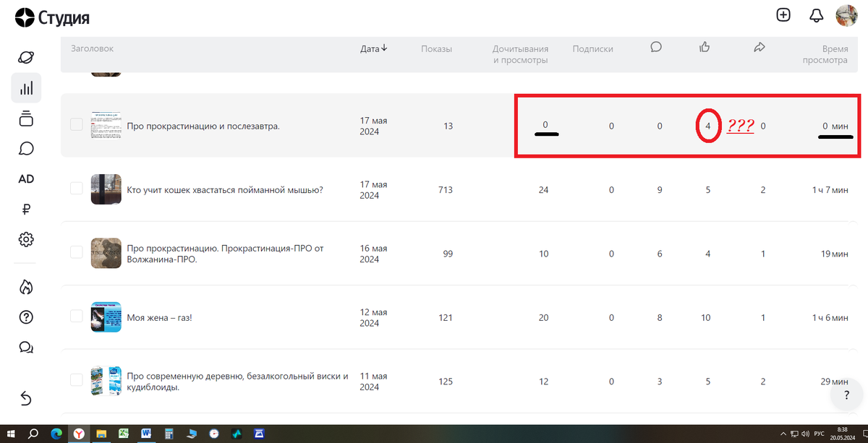Click the comments column header icon

(x=656, y=48)
